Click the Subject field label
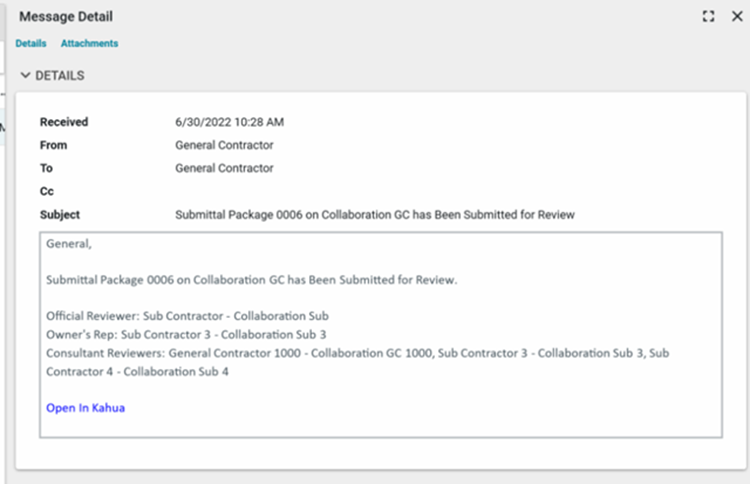Image resolution: width=750 pixels, height=484 pixels. pyautogui.click(x=59, y=215)
